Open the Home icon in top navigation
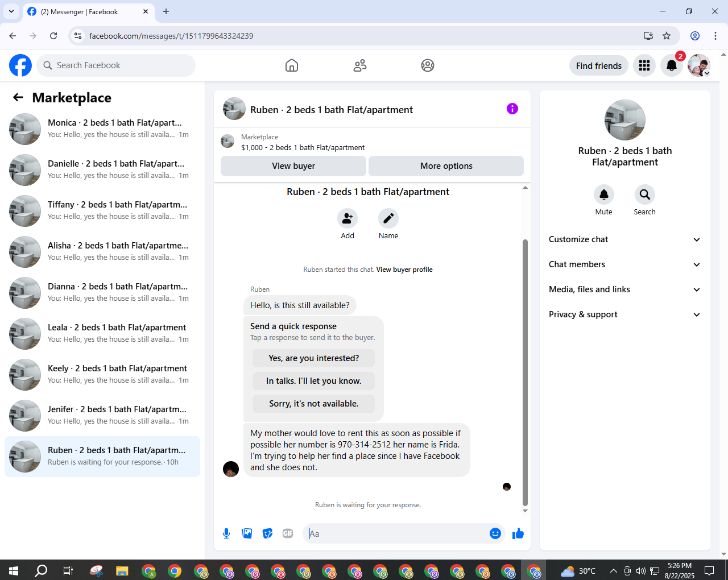728x580 pixels. (x=292, y=65)
